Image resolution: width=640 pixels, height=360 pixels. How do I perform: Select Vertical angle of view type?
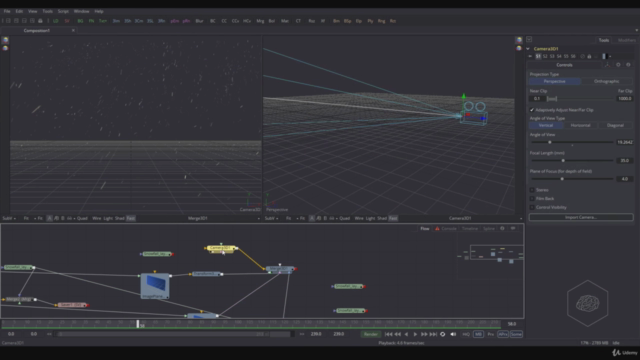(x=546, y=125)
